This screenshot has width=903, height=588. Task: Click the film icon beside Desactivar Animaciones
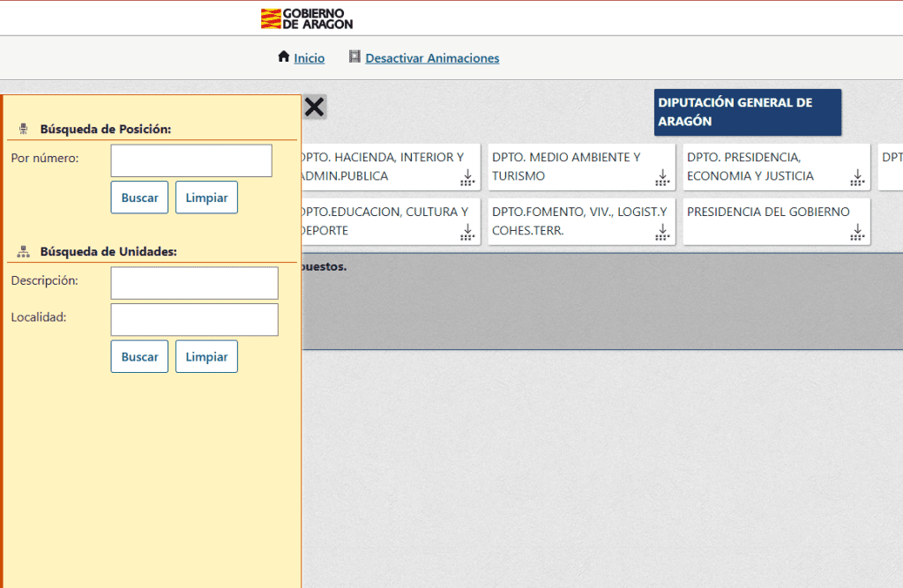(x=354, y=57)
